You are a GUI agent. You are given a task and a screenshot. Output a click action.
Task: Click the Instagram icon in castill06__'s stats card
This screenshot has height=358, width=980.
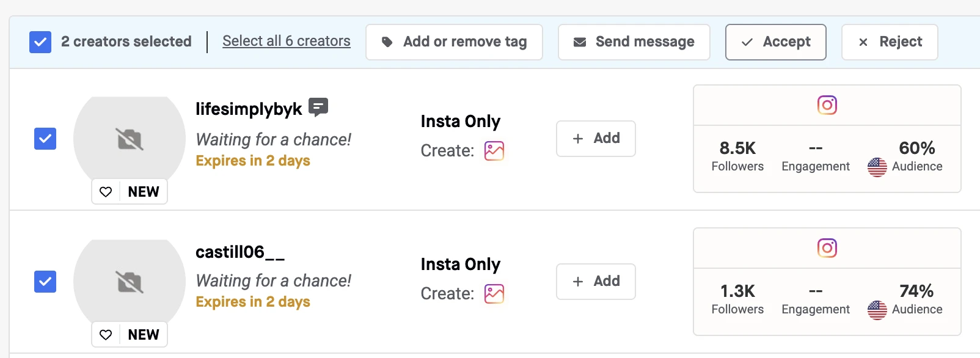coord(827,248)
